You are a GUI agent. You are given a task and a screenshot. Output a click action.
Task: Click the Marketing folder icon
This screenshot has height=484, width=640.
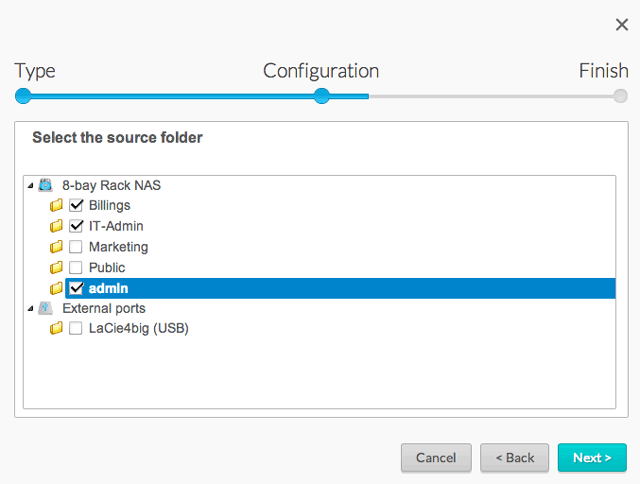(x=57, y=247)
